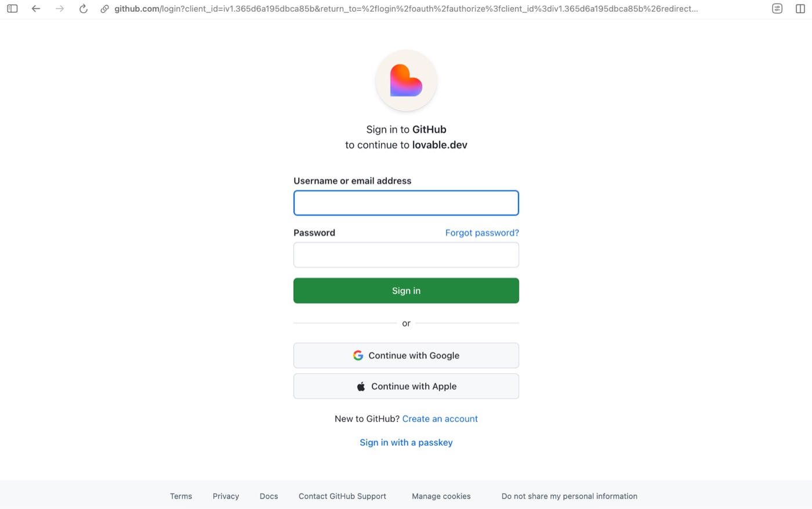Open the Forgot password link
Image resolution: width=812 pixels, height=509 pixels.
[482, 233]
